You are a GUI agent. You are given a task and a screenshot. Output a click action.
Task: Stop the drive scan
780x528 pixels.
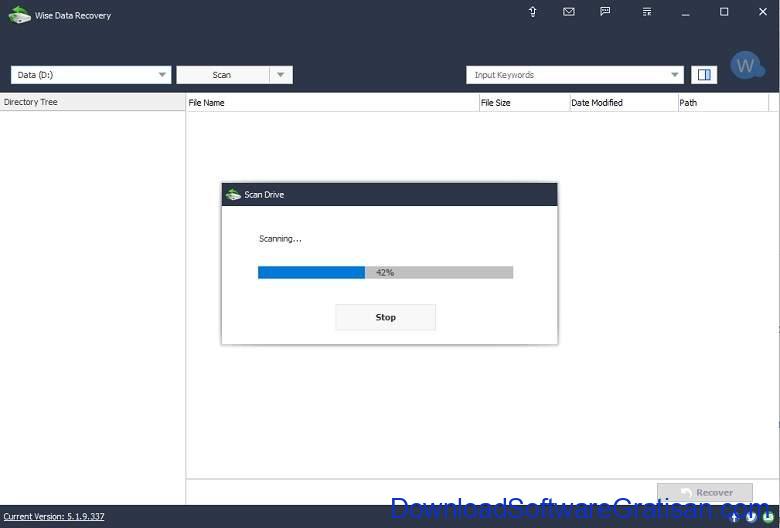tap(386, 317)
